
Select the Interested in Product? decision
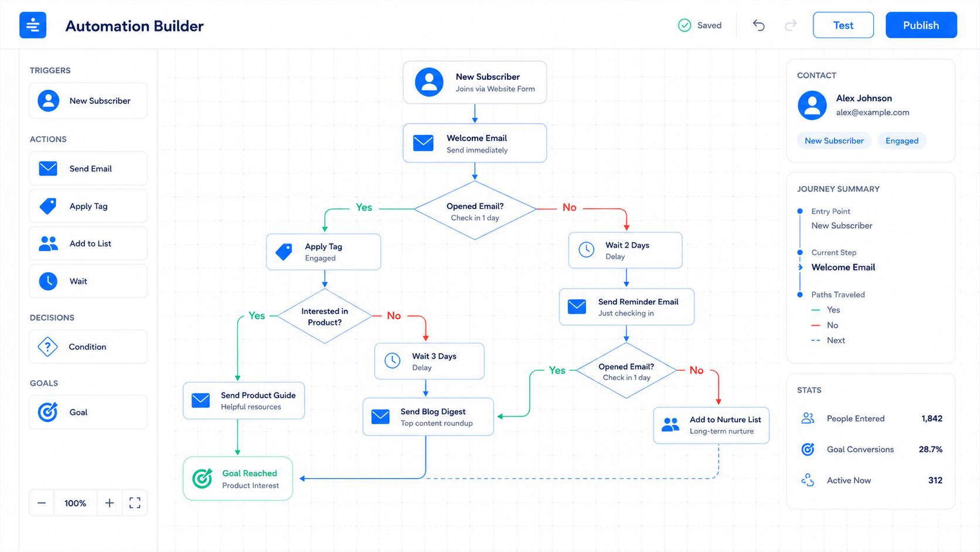coord(325,316)
